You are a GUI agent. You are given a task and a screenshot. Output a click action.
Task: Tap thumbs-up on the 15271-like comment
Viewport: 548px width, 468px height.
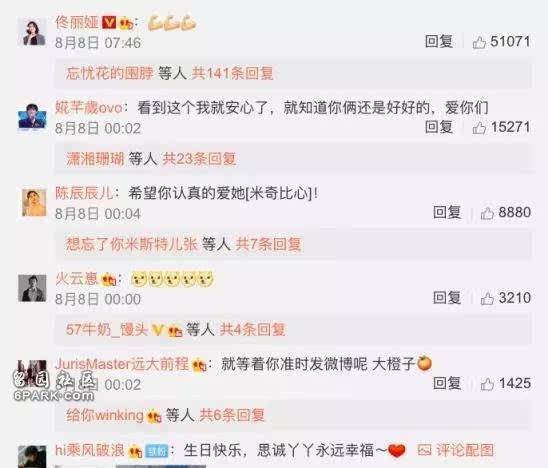pos(479,128)
